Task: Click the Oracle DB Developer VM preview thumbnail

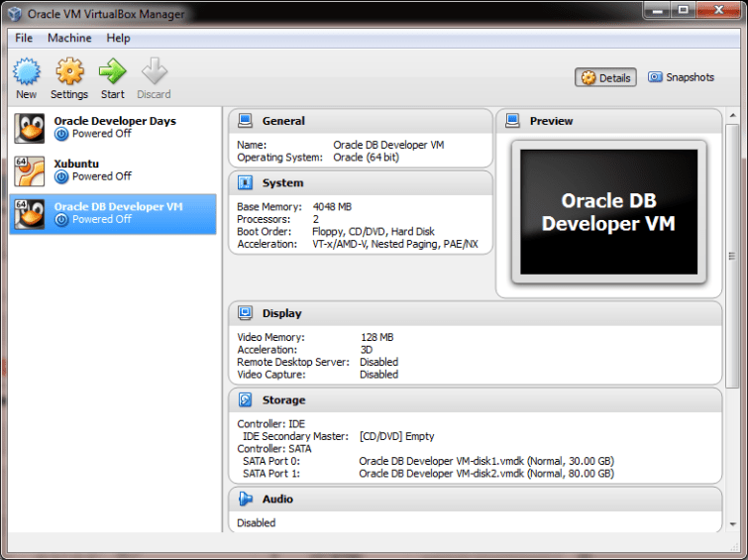Action: tap(608, 212)
